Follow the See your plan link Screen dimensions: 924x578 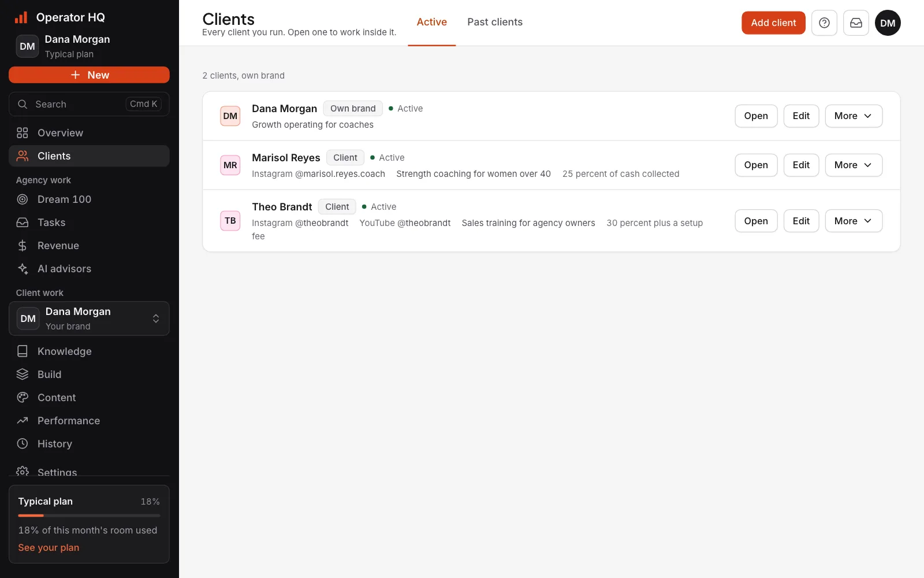click(49, 547)
